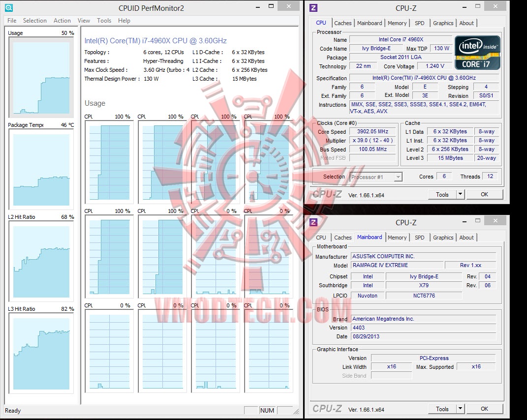Open the Processor #1 selection dropdown

click(376, 177)
